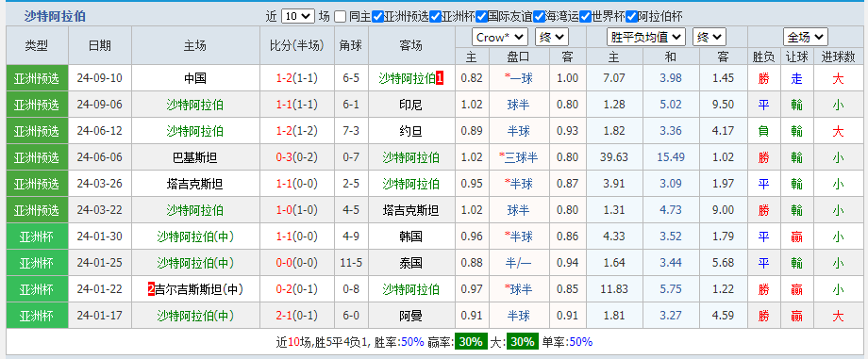This screenshot has width=868, height=359.
Task: Open the 印尼 away team link
Action: click(410, 105)
